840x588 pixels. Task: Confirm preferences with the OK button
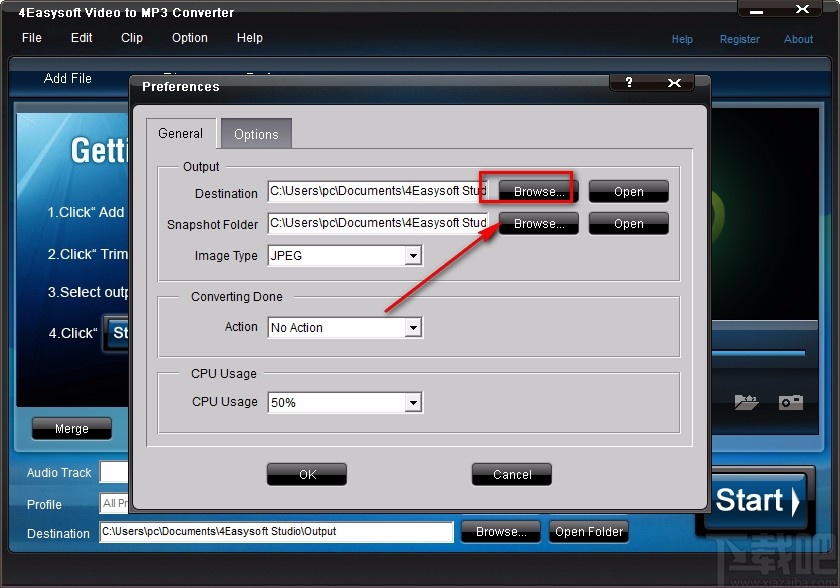click(x=306, y=474)
